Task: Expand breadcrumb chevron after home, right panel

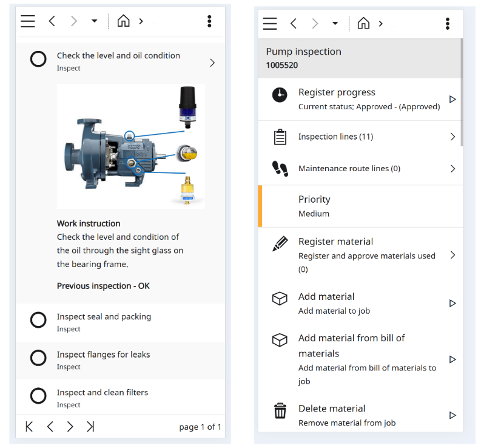Action: coord(381,24)
